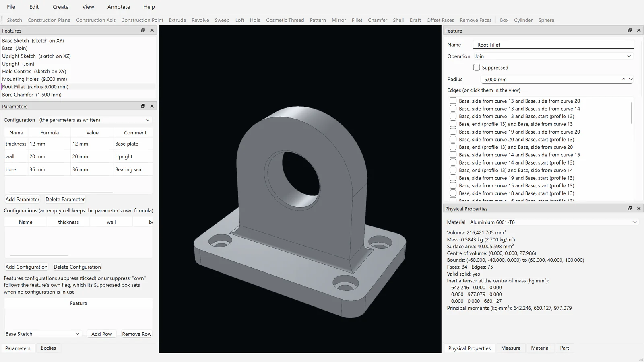Float the Features panel

(x=143, y=31)
